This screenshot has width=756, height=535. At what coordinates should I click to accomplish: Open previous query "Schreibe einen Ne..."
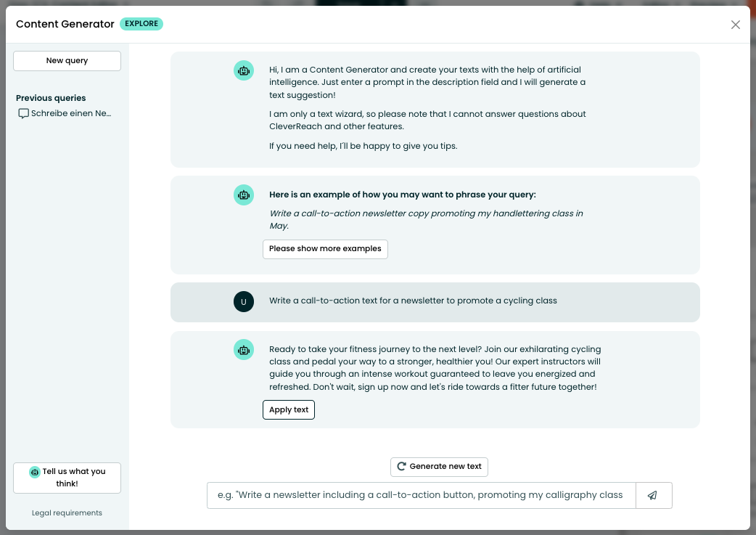click(71, 114)
